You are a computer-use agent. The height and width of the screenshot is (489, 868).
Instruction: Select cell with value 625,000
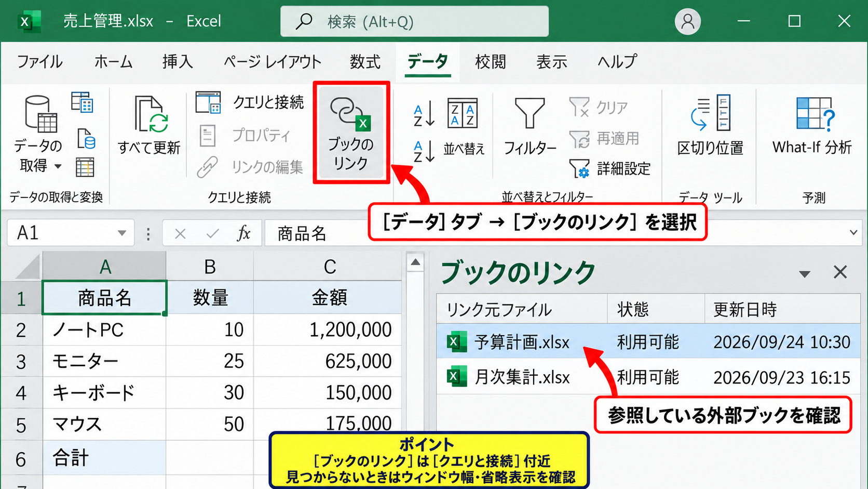pyautogui.click(x=328, y=361)
